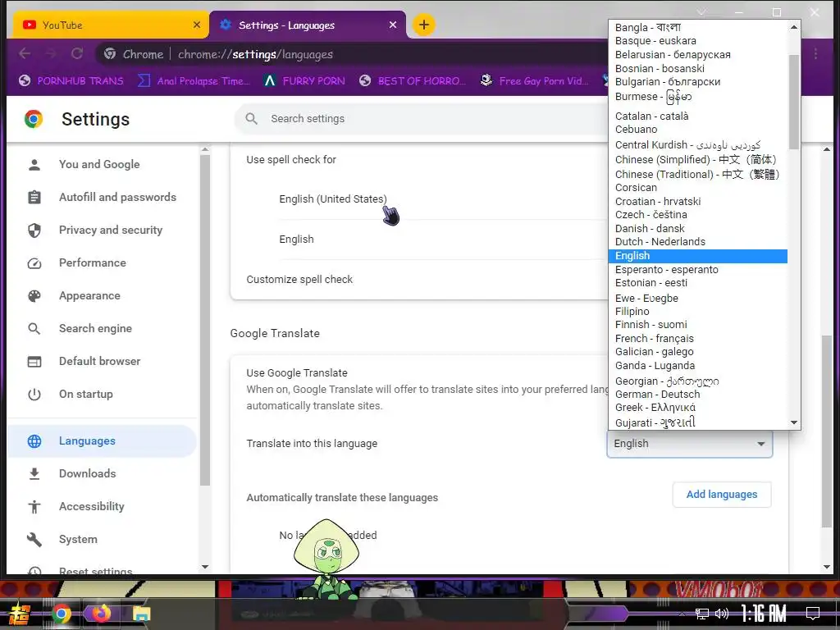The width and height of the screenshot is (840, 630).
Task: Select Chinese (Simplified) in the list
Action: pyautogui.click(x=696, y=160)
